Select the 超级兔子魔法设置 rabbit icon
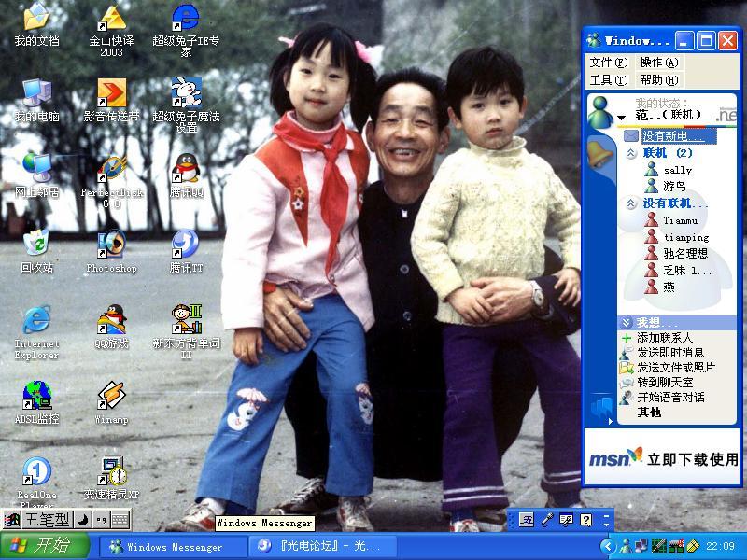This screenshot has height=560, width=747. pos(186,105)
